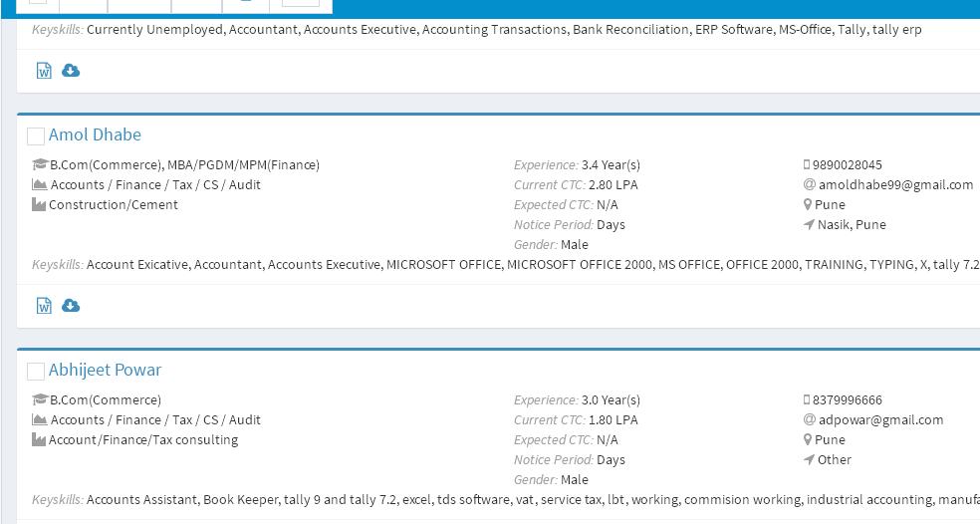Click navigation arrow icon beside Nasik, Pune
This screenshot has width=980, height=524.
(809, 224)
